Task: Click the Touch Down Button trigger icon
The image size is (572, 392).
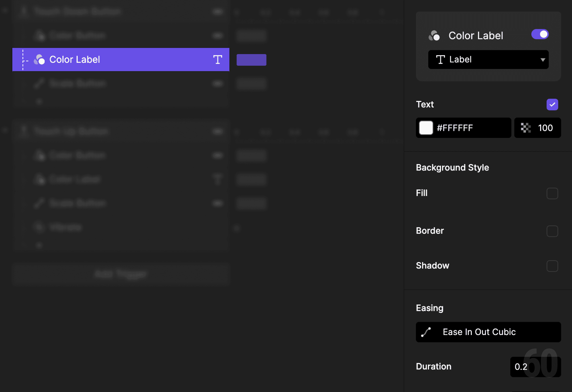Action: (24, 11)
